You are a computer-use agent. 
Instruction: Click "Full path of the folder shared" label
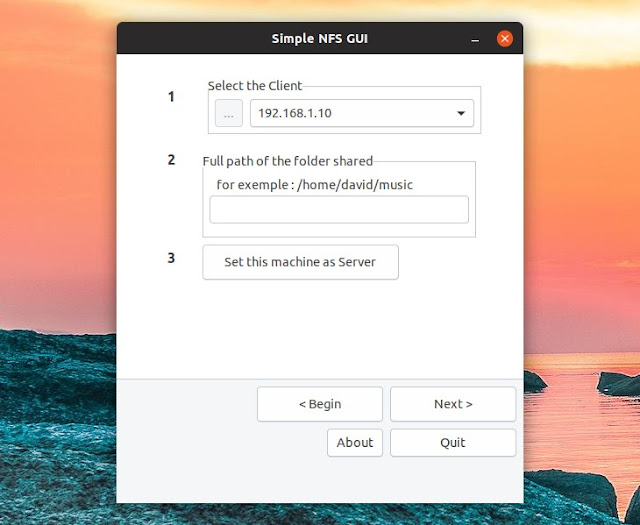288,161
